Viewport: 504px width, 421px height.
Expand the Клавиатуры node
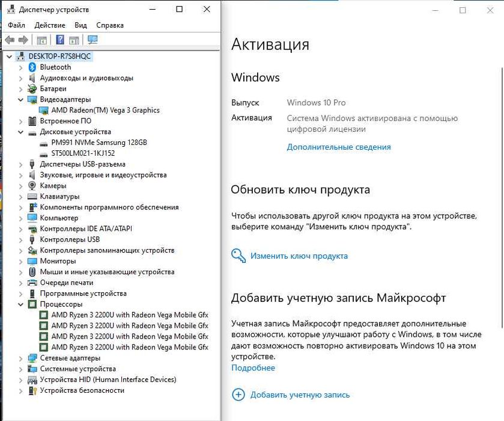tap(21, 197)
